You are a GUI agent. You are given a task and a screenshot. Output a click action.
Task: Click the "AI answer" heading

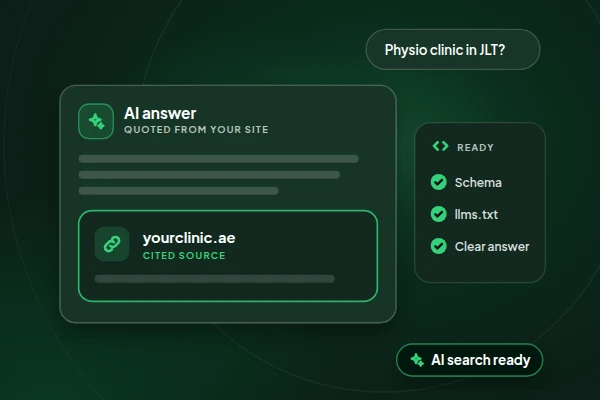pyautogui.click(x=160, y=114)
